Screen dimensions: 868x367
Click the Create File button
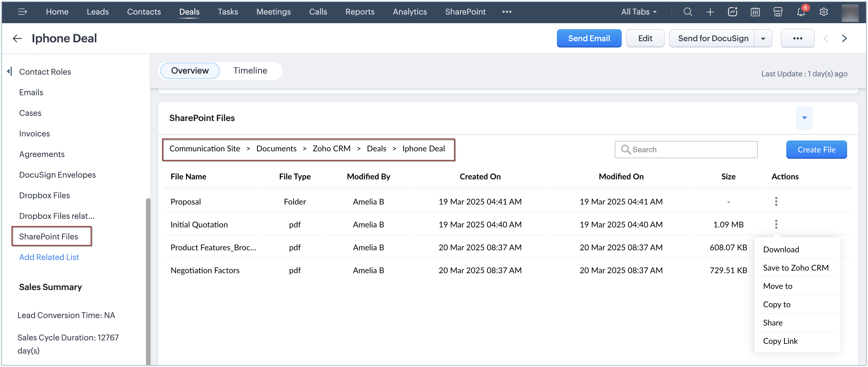pos(816,149)
